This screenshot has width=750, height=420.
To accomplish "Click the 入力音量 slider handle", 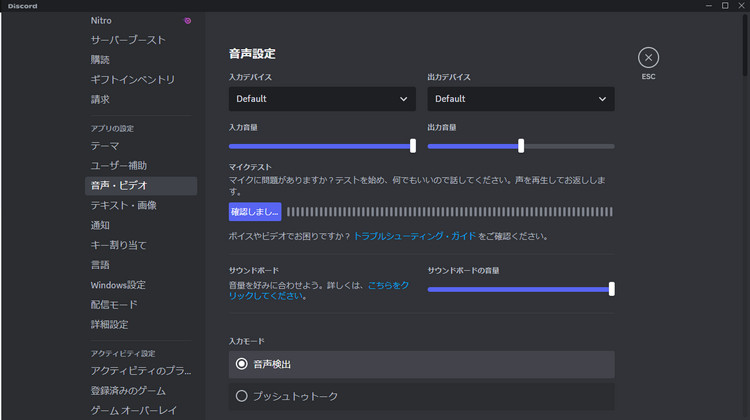I will (x=413, y=146).
